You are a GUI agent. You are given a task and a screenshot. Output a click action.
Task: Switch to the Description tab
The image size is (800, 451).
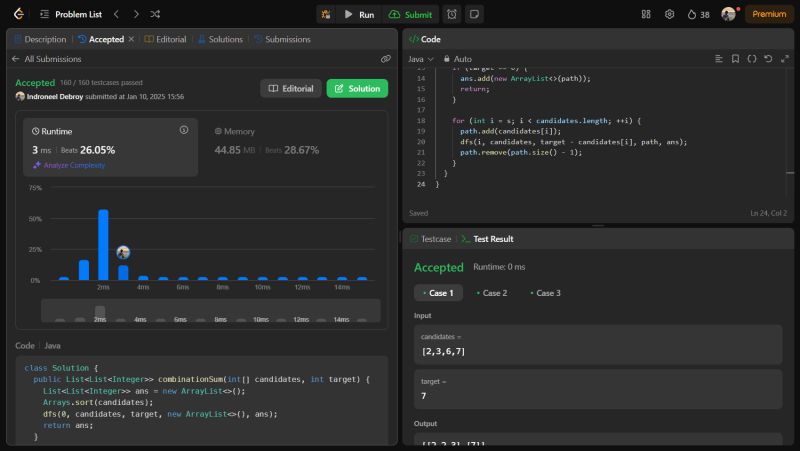pyautogui.click(x=40, y=39)
